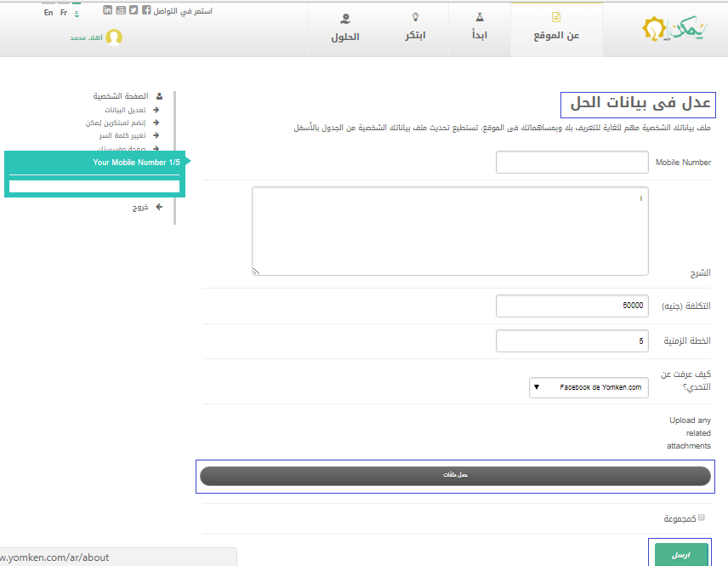
Task: Click the Mobile Number input field
Action: (572, 162)
